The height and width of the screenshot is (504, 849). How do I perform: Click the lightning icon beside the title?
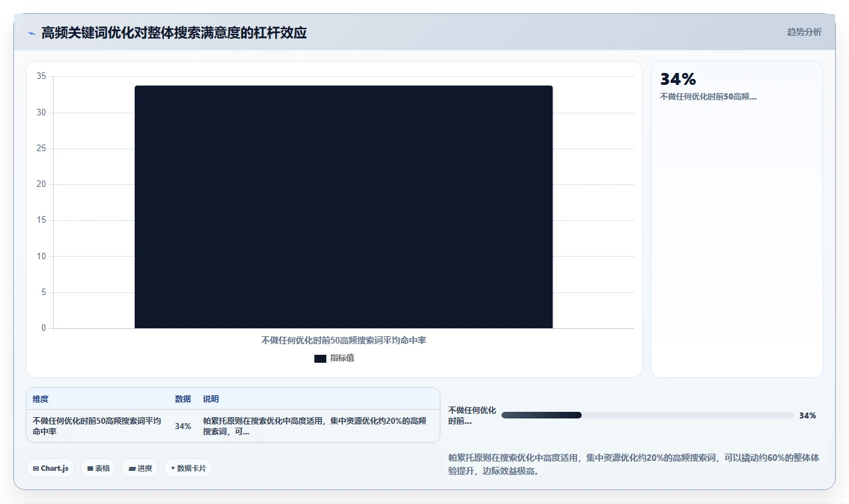[x=32, y=33]
